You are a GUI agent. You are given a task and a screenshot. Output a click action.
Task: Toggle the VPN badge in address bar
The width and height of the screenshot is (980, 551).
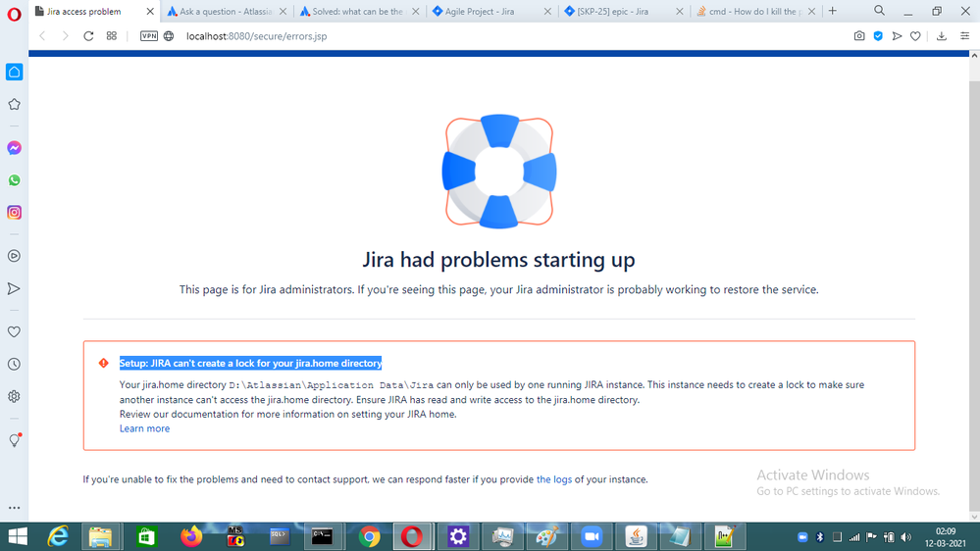coord(149,36)
